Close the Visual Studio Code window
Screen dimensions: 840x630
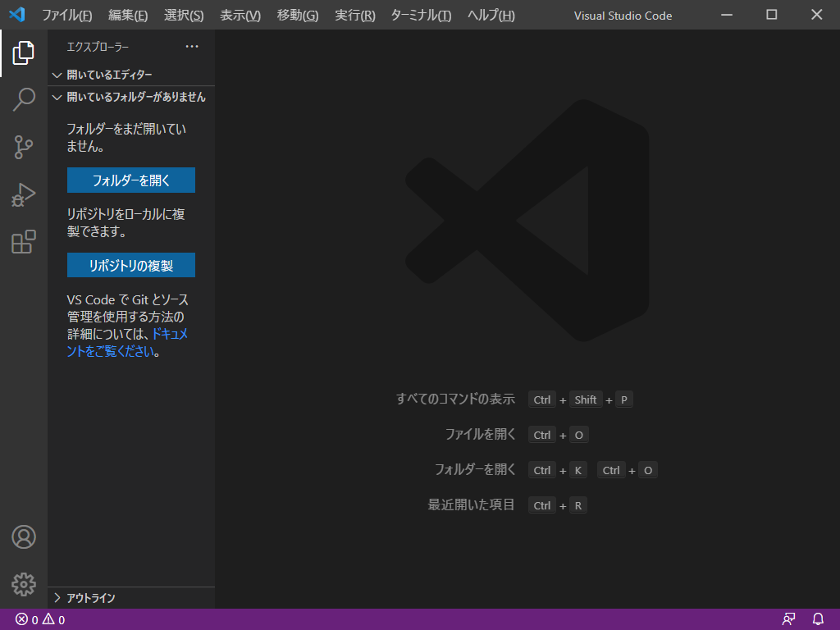[x=817, y=15]
